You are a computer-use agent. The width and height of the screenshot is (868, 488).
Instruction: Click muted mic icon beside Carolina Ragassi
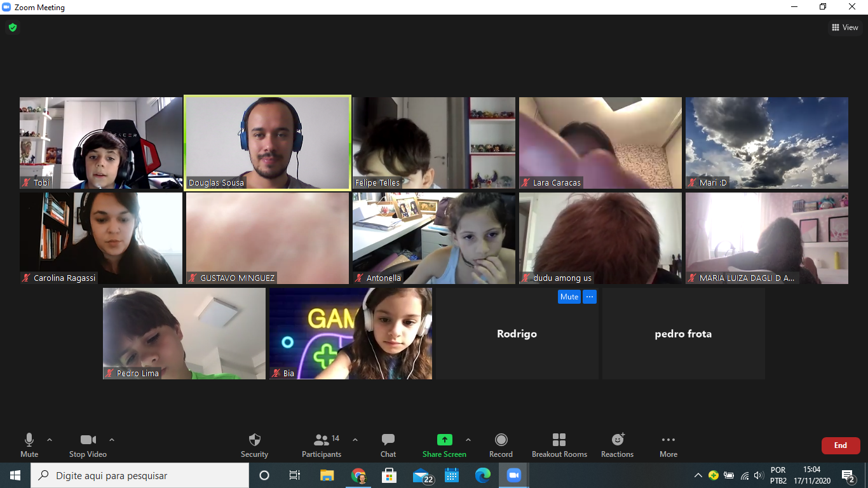point(27,278)
